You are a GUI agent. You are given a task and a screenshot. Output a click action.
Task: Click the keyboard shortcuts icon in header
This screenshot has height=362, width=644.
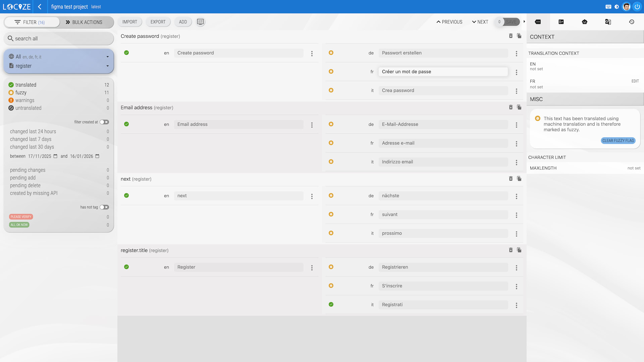point(608,7)
